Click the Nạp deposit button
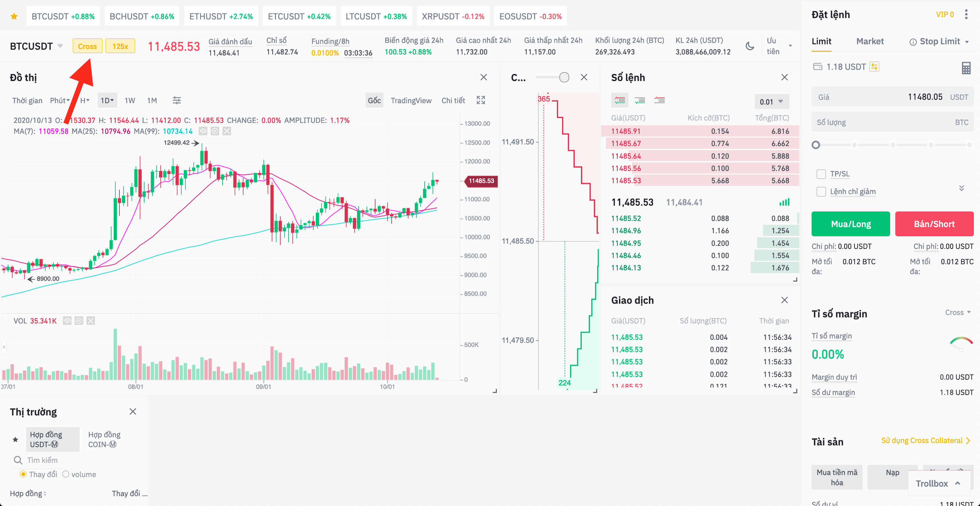This screenshot has width=980, height=506. (x=893, y=477)
